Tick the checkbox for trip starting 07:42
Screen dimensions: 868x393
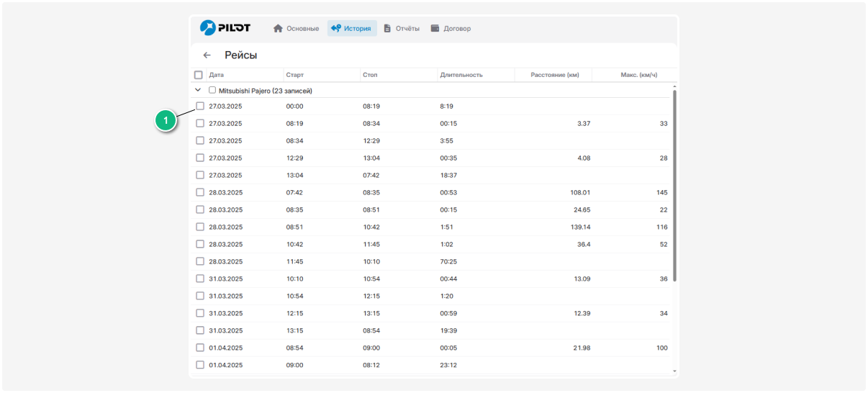tap(200, 193)
